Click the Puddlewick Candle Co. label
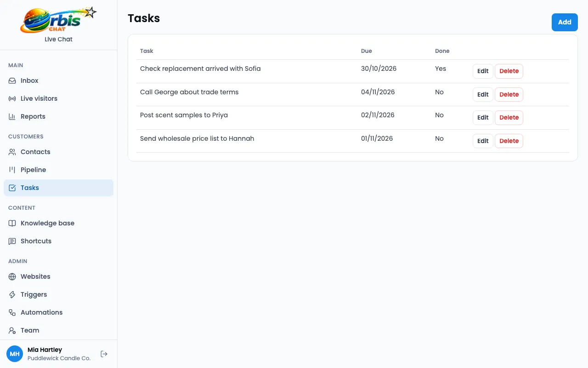Image resolution: width=588 pixels, height=368 pixels. tap(59, 358)
